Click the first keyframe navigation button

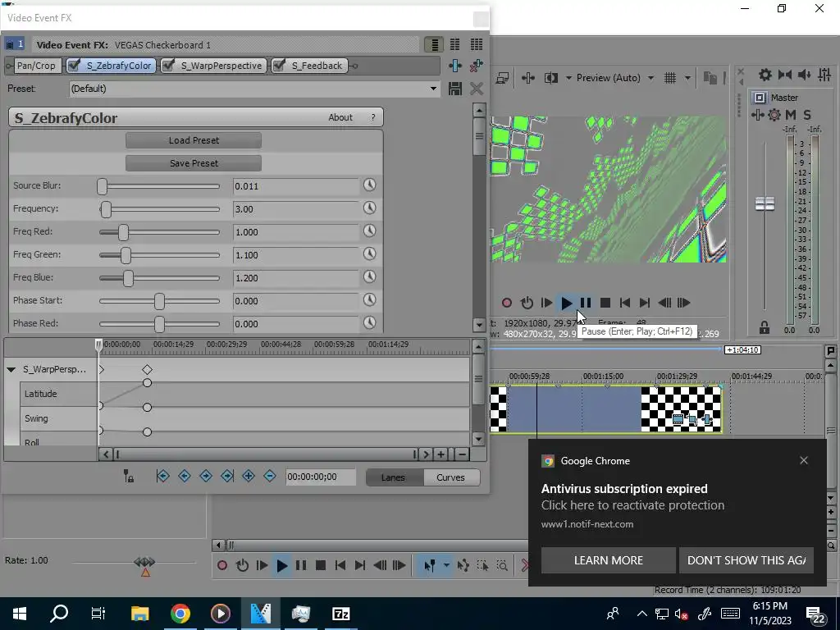click(x=163, y=476)
